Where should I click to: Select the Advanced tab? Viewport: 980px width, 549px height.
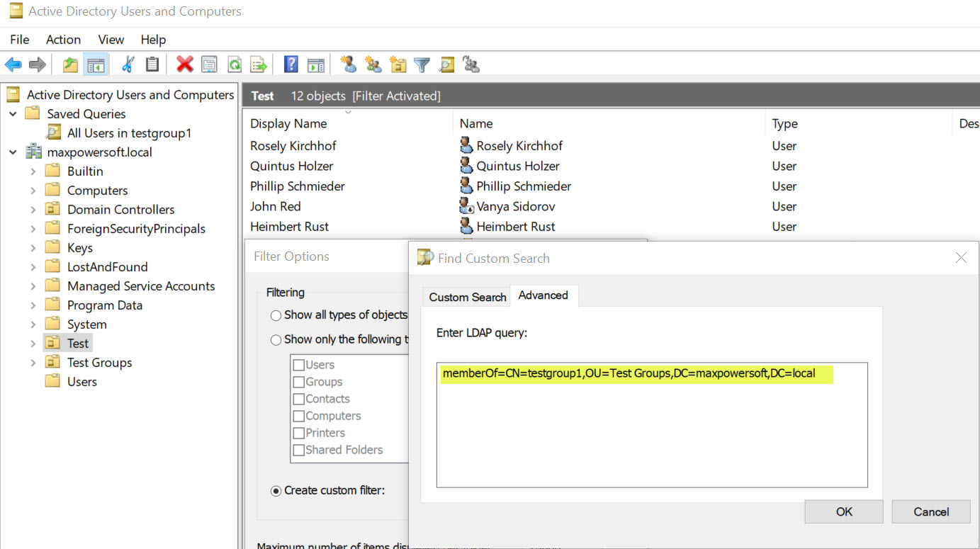[x=543, y=295]
